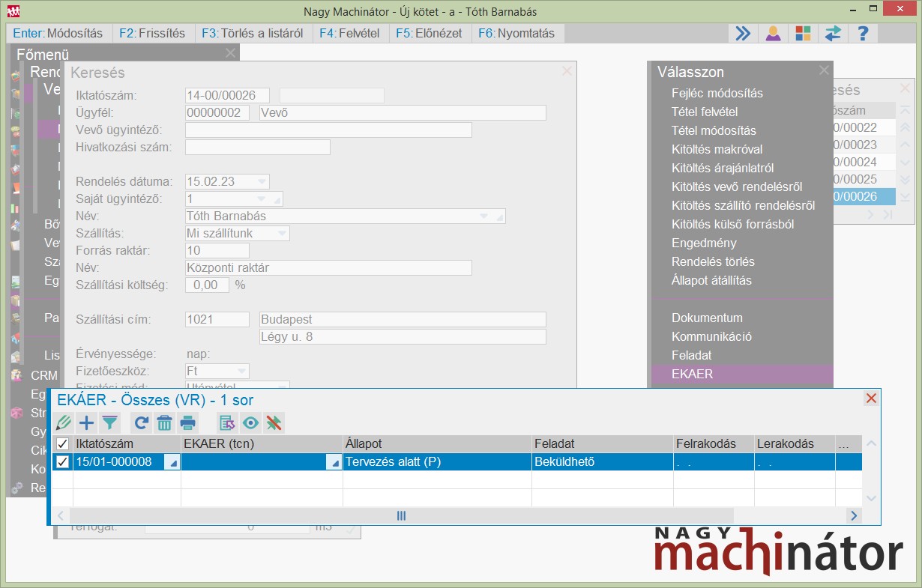Open lookup arrow in EKAER (tcn) cell

pos(334,462)
